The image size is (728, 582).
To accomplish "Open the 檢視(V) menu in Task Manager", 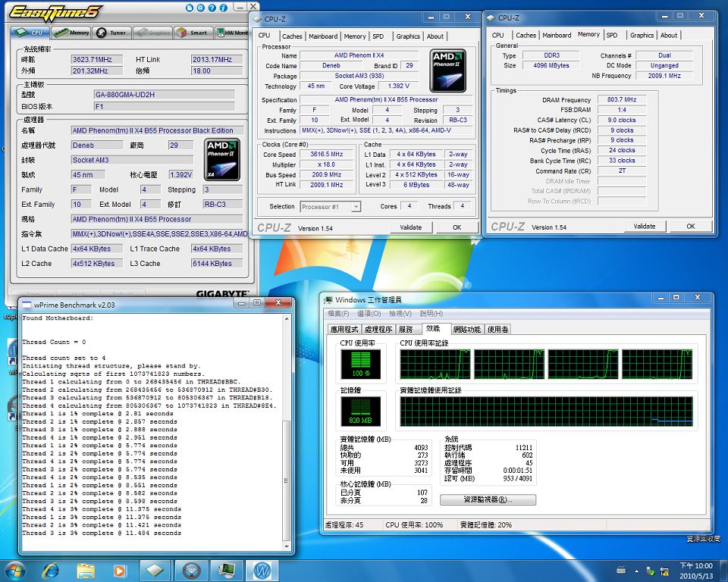I will click(400, 314).
